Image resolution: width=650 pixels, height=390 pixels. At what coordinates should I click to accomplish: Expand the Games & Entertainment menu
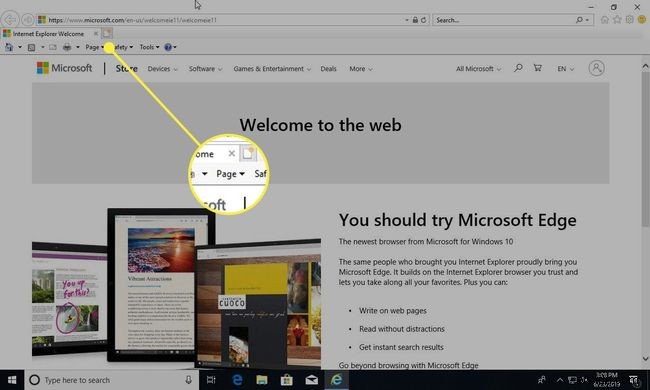pyautogui.click(x=272, y=69)
